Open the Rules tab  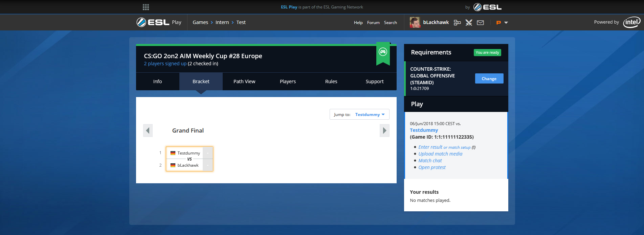[x=331, y=81]
